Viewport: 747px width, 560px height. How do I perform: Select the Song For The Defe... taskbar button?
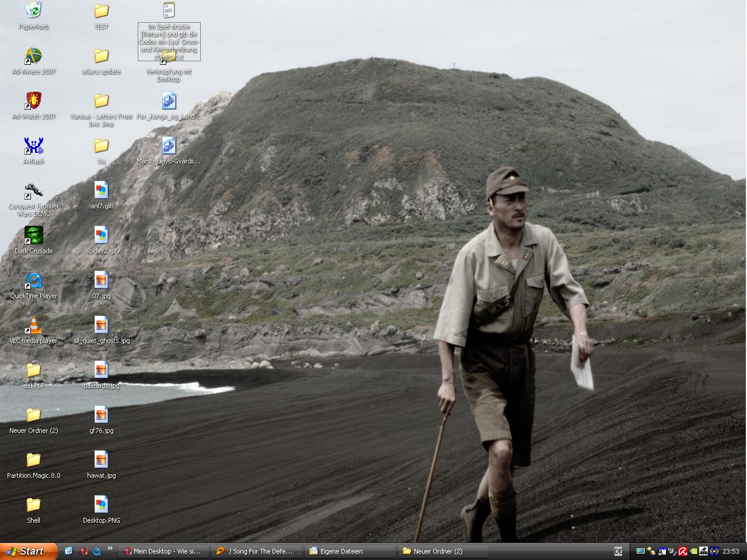click(257, 551)
